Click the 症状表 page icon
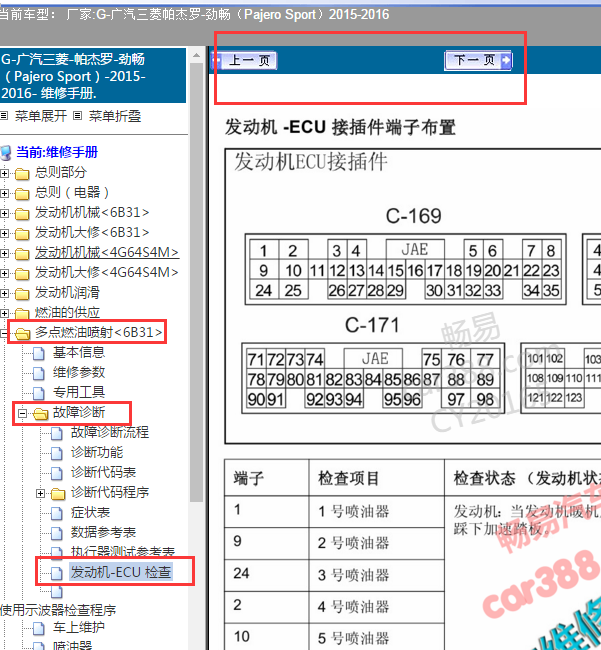The image size is (601, 650). [x=57, y=513]
